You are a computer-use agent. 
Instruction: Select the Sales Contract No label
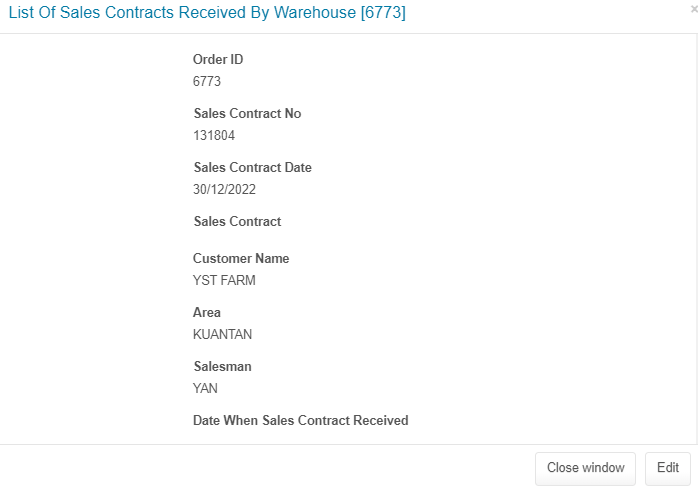point(247,113)
